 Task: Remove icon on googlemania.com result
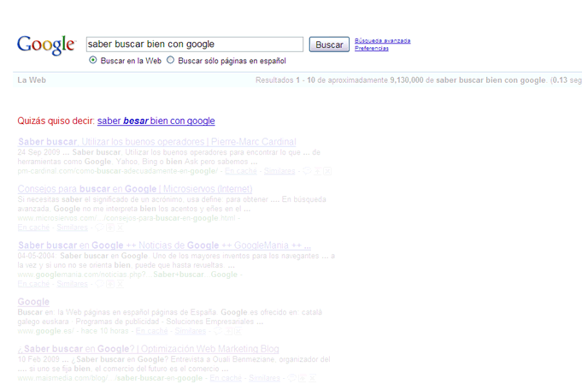tap(120, 284)
